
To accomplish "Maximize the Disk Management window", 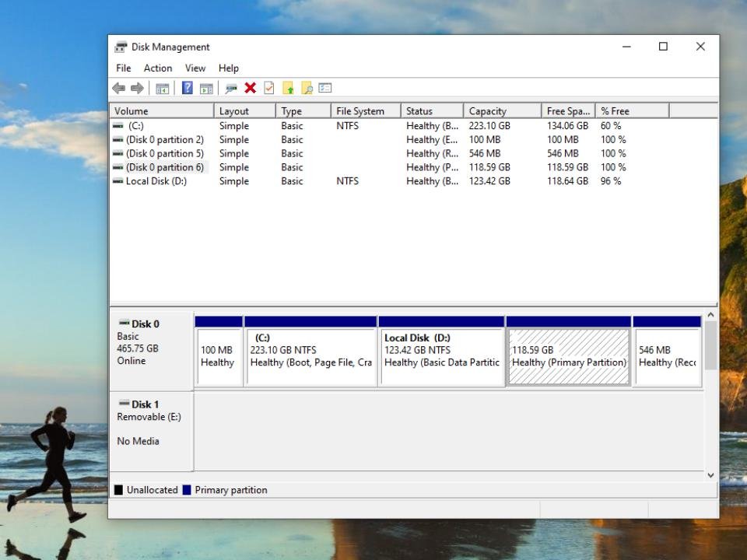I will (x=663, y=47).
